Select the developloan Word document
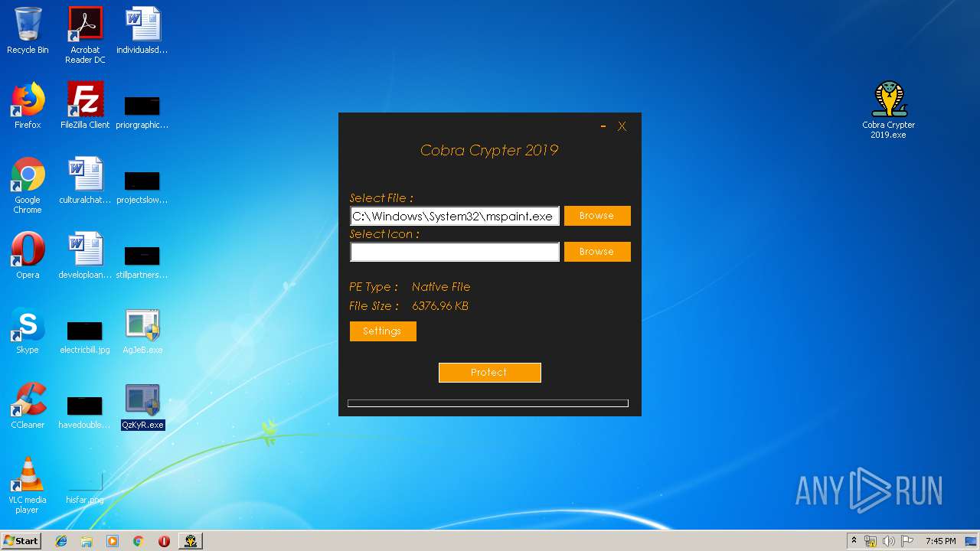Image resolution: width=980 pixels, height=551 pixels. click(85, 256)
